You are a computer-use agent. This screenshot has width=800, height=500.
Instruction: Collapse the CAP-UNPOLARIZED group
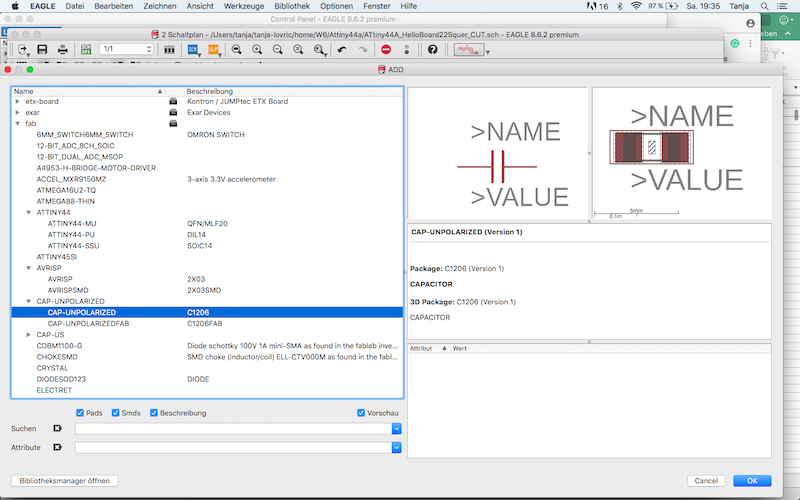[29, 302]
